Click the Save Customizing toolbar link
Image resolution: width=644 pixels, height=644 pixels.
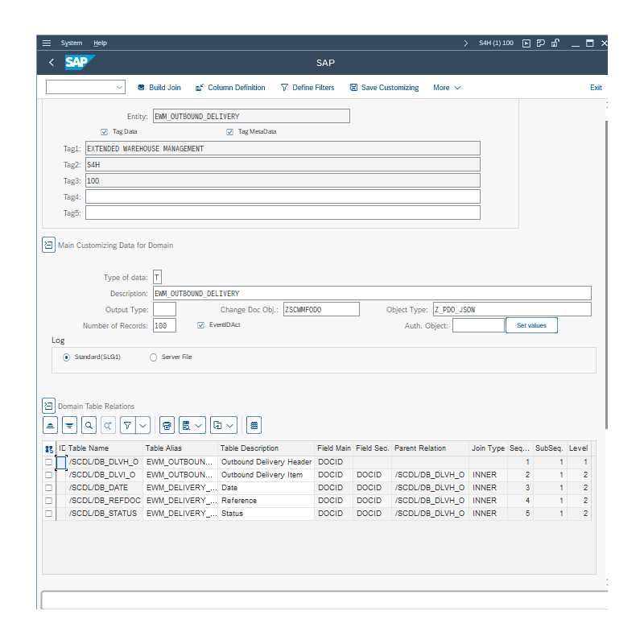pyautogui.click(x=384, y=87)
